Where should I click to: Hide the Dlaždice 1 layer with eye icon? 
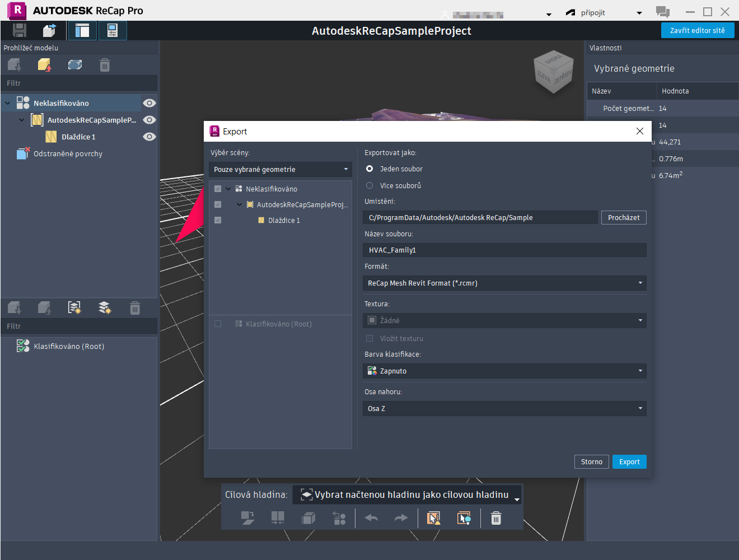point(149,137)
